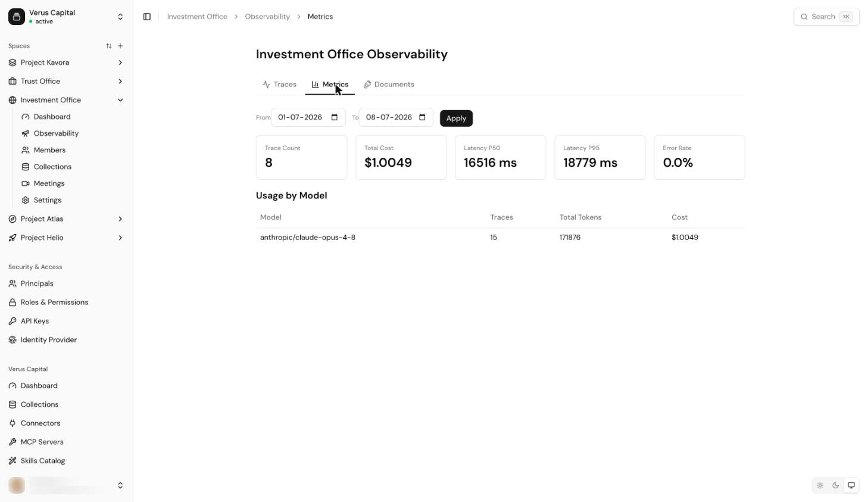Collapse Investment Office space
Image resolution: width=868 pixels, height=502 pixels.
pyautogui.click(x=120, y=100)
